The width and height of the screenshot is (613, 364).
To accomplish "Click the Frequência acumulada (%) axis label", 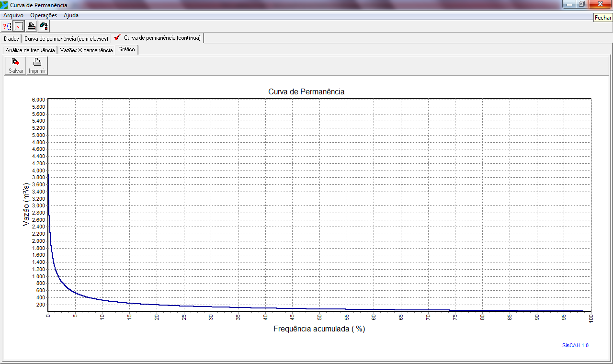I will pos(320,329).
